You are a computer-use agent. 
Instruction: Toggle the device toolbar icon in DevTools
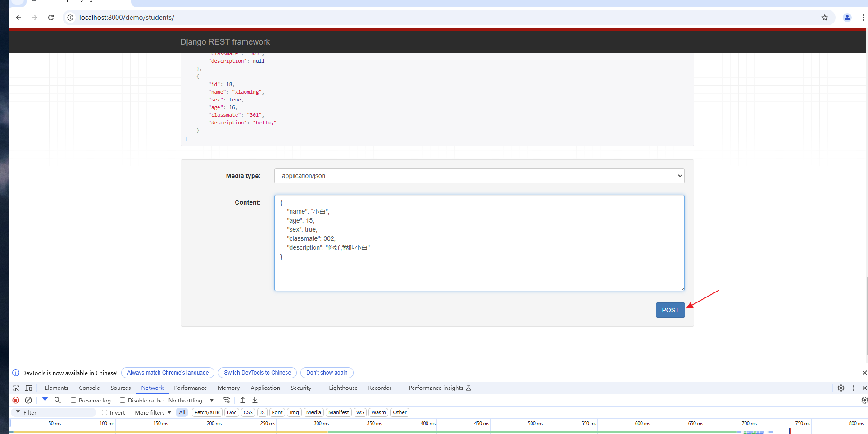coord(29,388)
